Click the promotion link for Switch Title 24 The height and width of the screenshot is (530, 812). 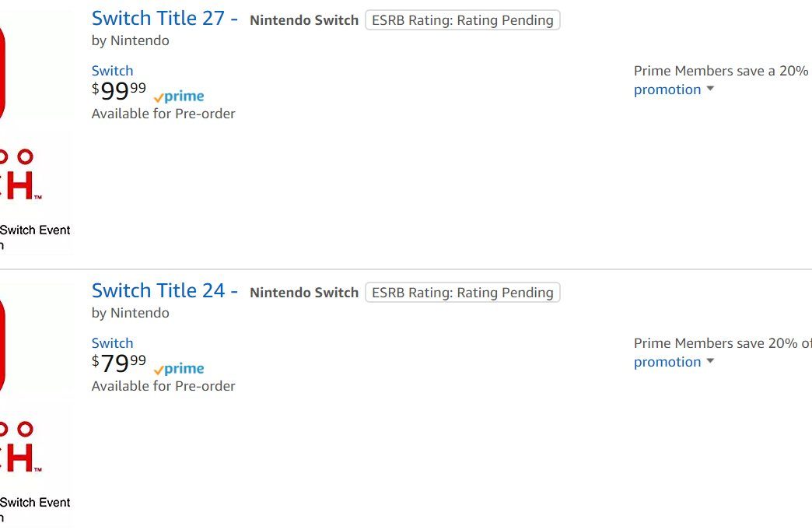[667, 362]
